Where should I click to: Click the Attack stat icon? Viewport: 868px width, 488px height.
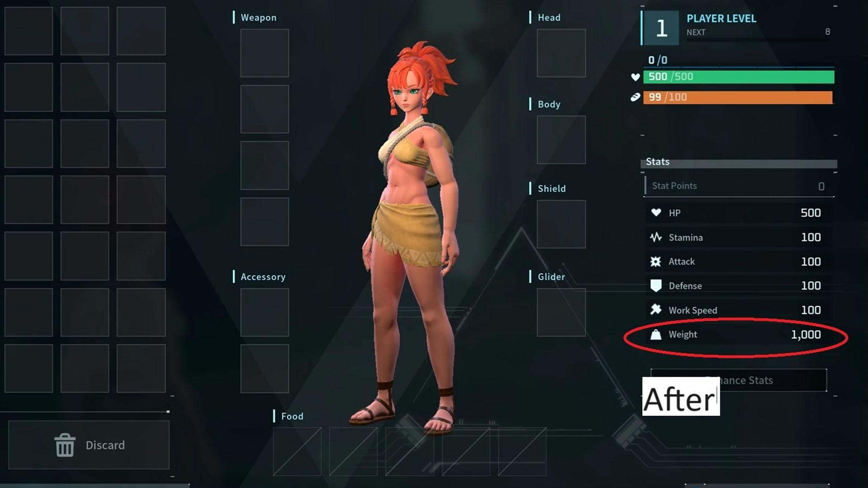click(656, 262)
